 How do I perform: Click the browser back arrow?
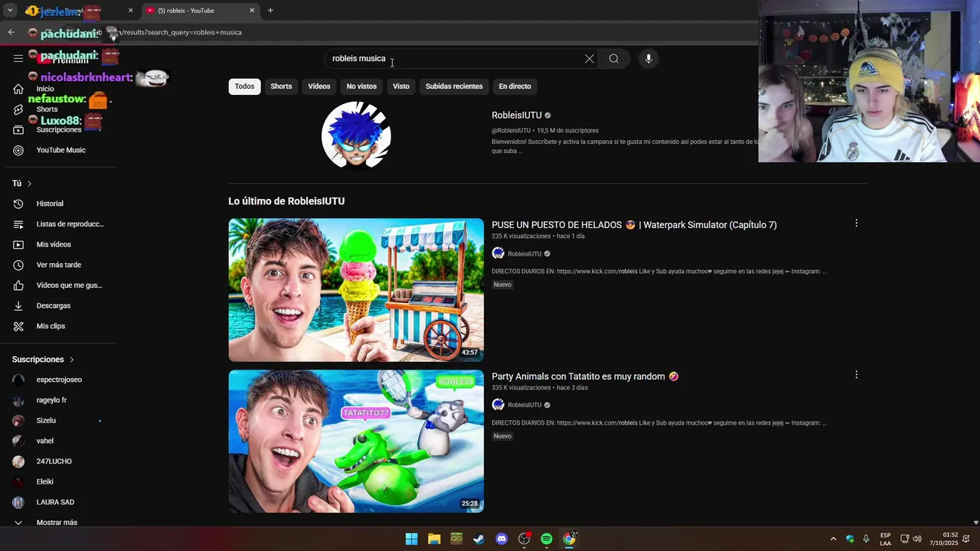(11, 32)
